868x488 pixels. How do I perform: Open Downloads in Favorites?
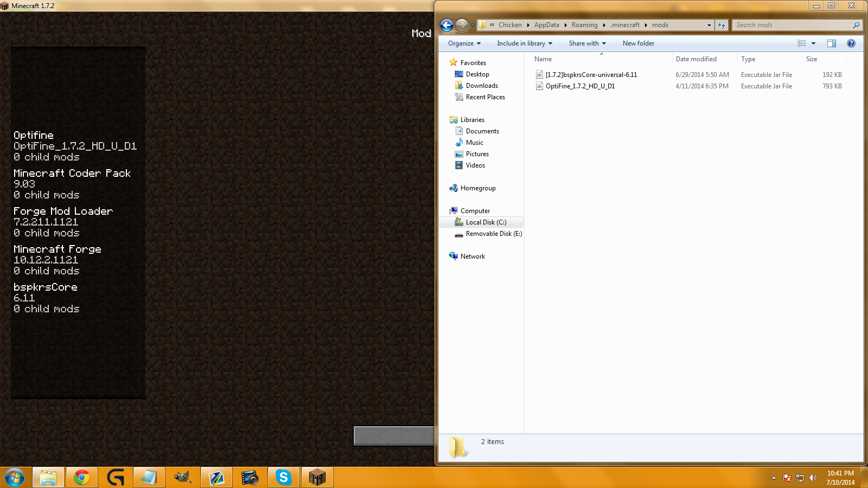pos(482,86)
